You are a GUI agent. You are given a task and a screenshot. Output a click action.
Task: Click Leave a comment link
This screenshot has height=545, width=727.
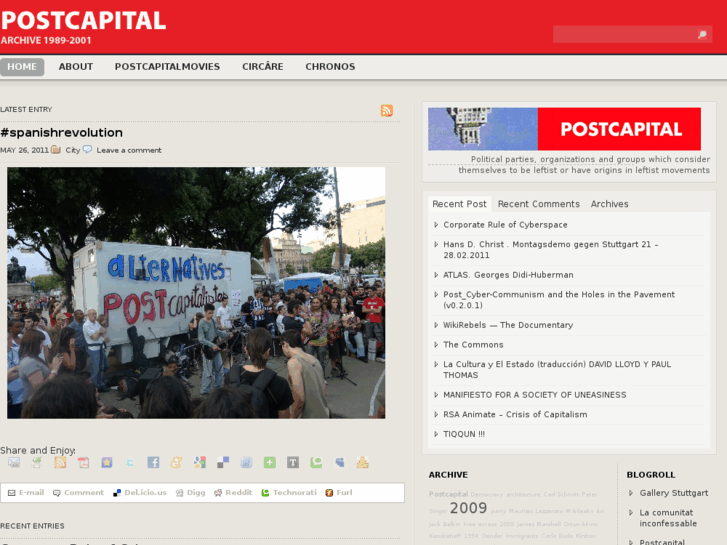[x=129, y=150]
